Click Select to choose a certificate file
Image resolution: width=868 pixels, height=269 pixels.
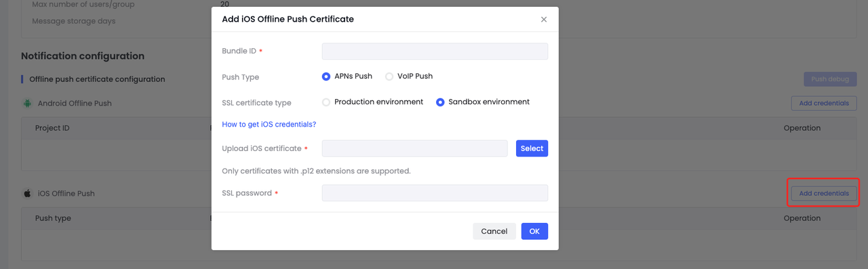(532, 148)
